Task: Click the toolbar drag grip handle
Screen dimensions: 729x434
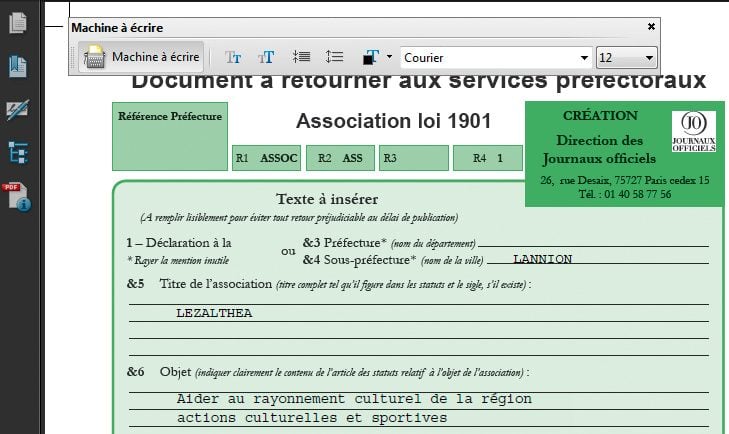Action: 73,57
